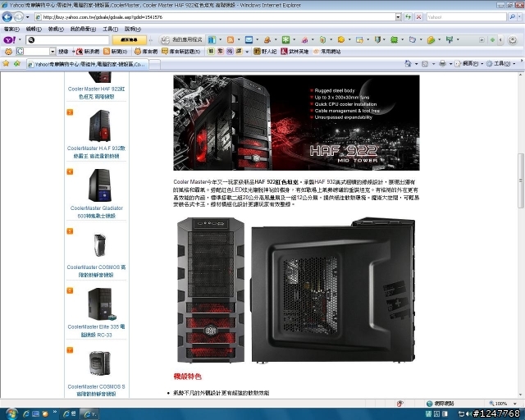Click the yellow smiley face toolbar icon
This screenshot has height=420, width=525.
[x=341, y=40]
